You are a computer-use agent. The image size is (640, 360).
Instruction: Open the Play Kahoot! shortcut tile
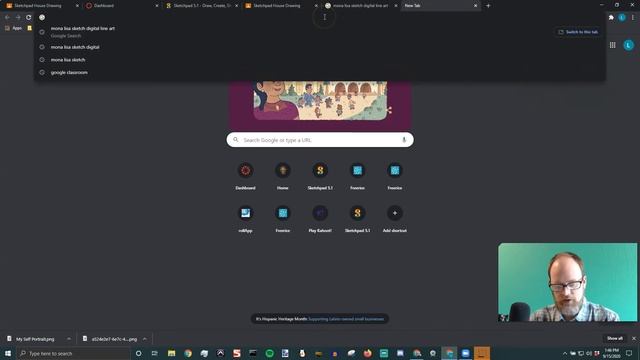coord(320,219)
